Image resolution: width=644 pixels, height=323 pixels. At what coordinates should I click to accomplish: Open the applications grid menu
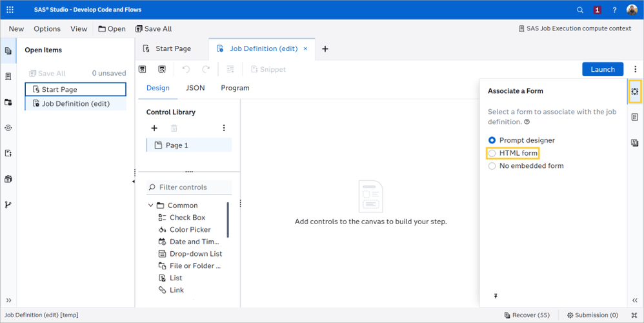[x=10, y=10]
